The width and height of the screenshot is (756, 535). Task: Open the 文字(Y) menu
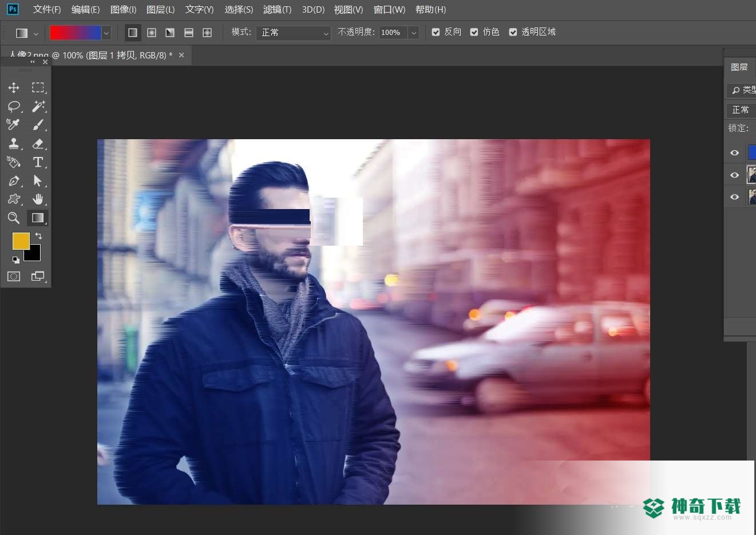pos(199,10)
